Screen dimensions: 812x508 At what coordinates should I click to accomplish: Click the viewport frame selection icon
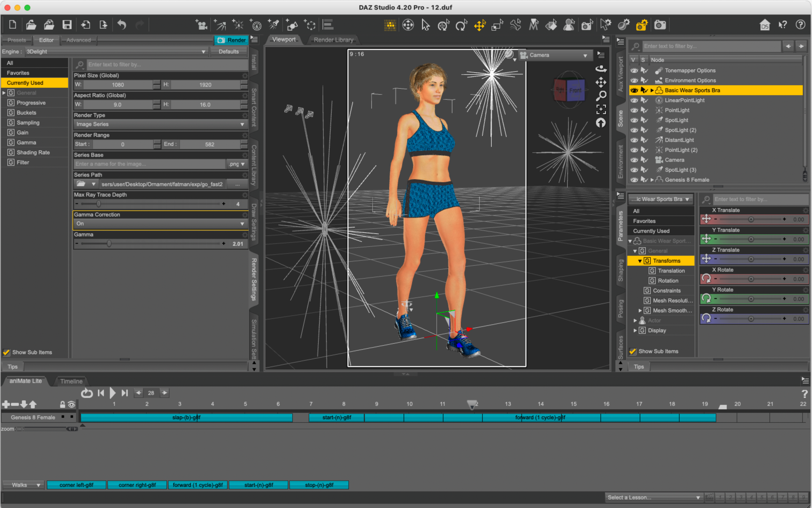601,109
